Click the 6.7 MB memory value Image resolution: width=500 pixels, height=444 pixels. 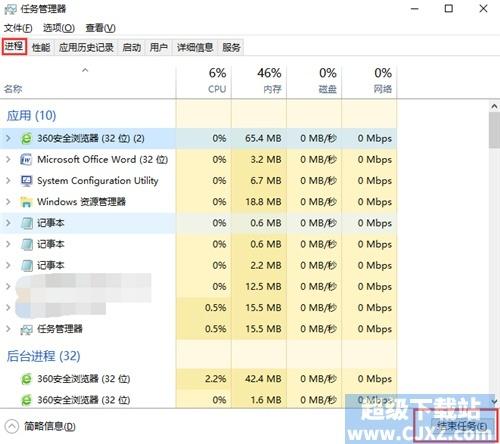[266, 181]
